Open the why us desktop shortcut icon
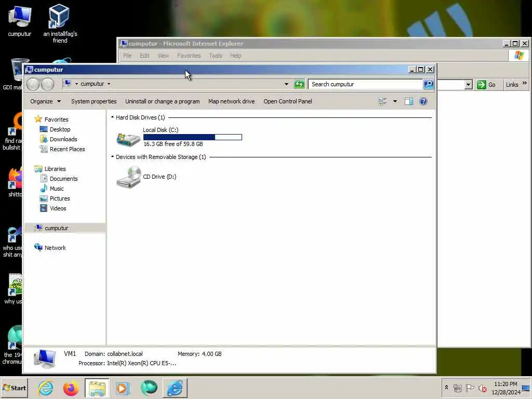 click(15, 284)
